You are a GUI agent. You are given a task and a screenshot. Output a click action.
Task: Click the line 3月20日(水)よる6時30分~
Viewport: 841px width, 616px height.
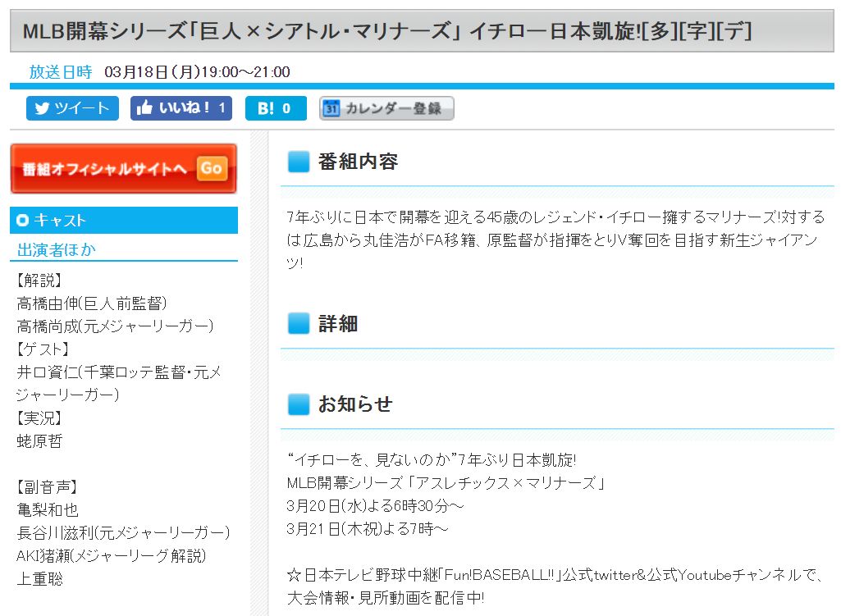(x=376, y=505)
